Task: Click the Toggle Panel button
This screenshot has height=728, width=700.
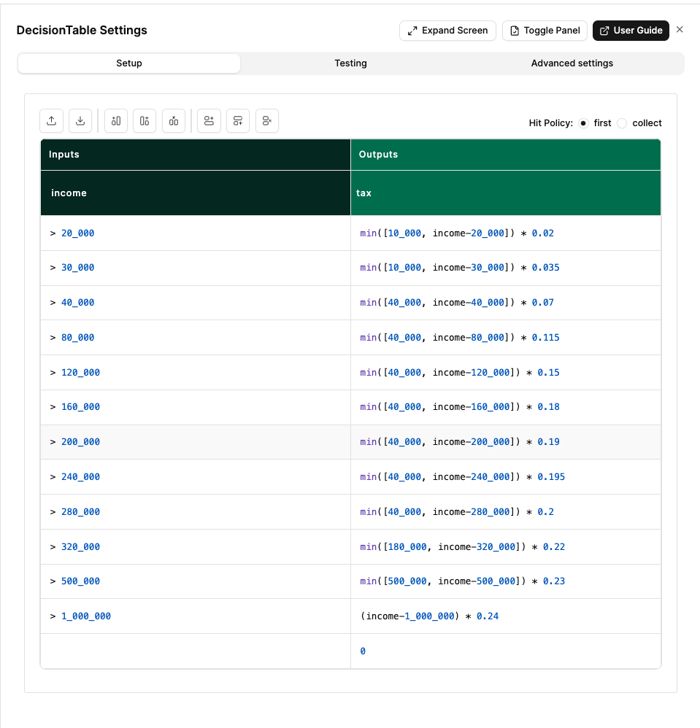Action: click(545, 31)
